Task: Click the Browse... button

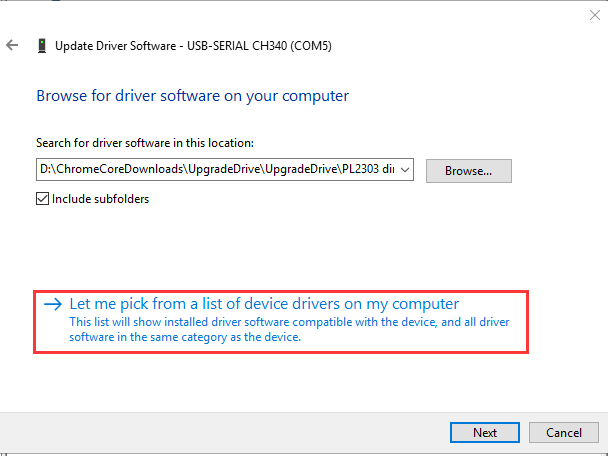Action: (x=468, y=170)
